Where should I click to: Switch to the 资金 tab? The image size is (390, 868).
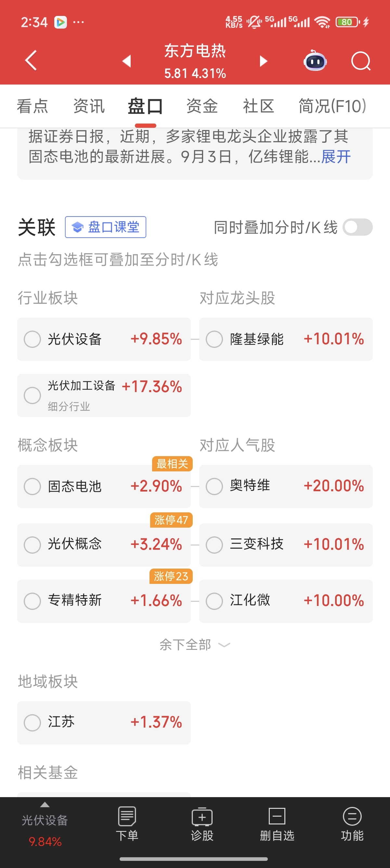pyautogui.click(x=202, y=106)
